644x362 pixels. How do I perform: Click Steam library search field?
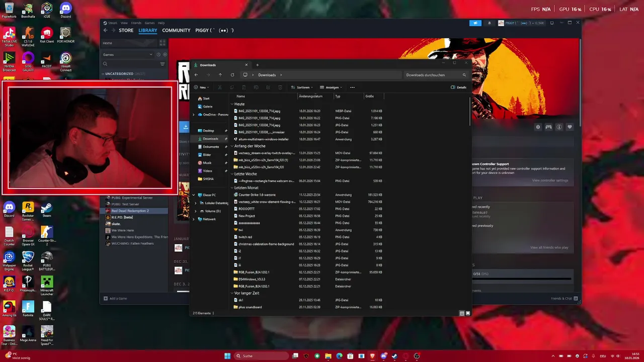point(130,64)
